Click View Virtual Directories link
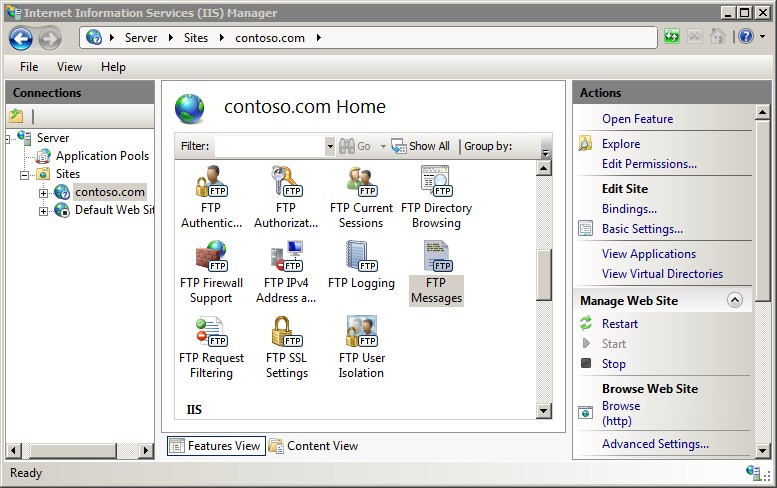Screen dimensions: 777x488 662,273
